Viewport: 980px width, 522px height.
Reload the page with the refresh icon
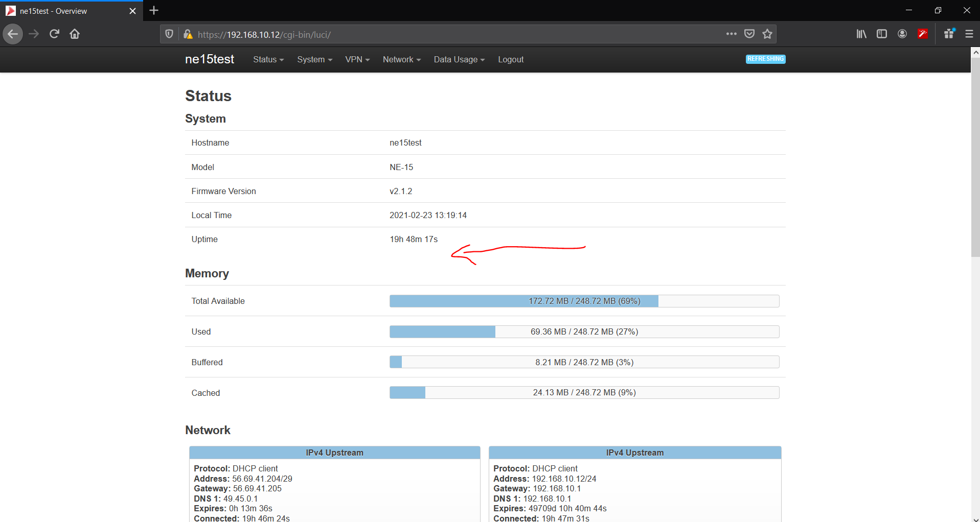point(54,34)
